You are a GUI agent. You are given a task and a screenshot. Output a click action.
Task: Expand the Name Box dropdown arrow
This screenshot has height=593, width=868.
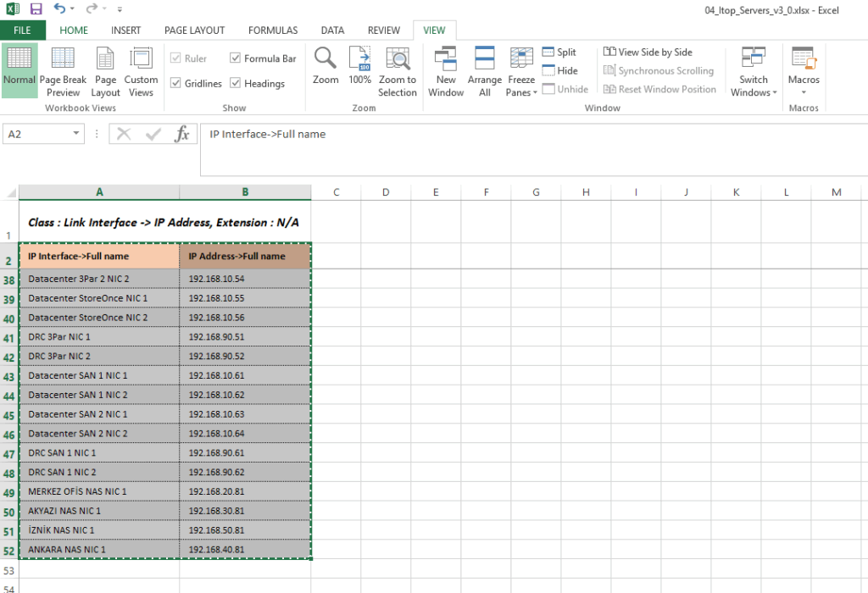pyautogui.click(x=77, y=134)
